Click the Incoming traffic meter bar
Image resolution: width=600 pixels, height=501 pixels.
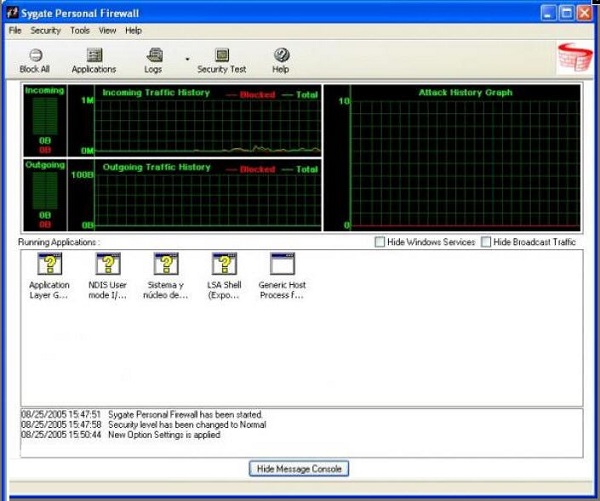click(x=45, y=116)
